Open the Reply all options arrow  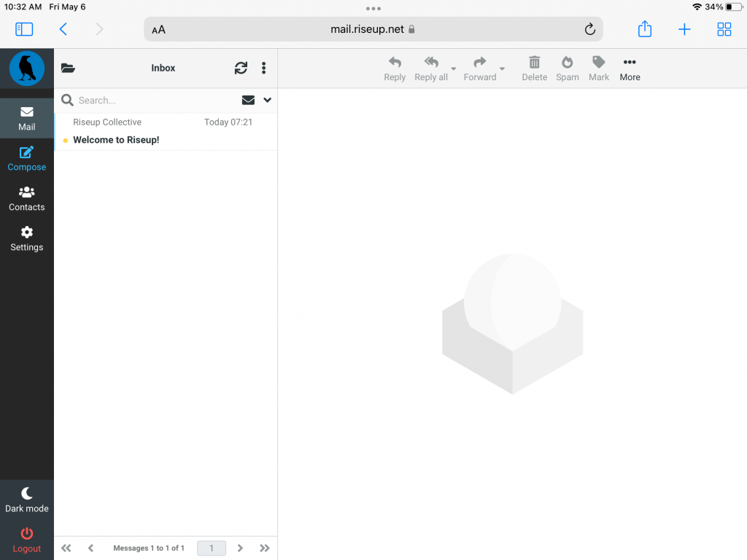pyautogui.click(x=454, y=69)
